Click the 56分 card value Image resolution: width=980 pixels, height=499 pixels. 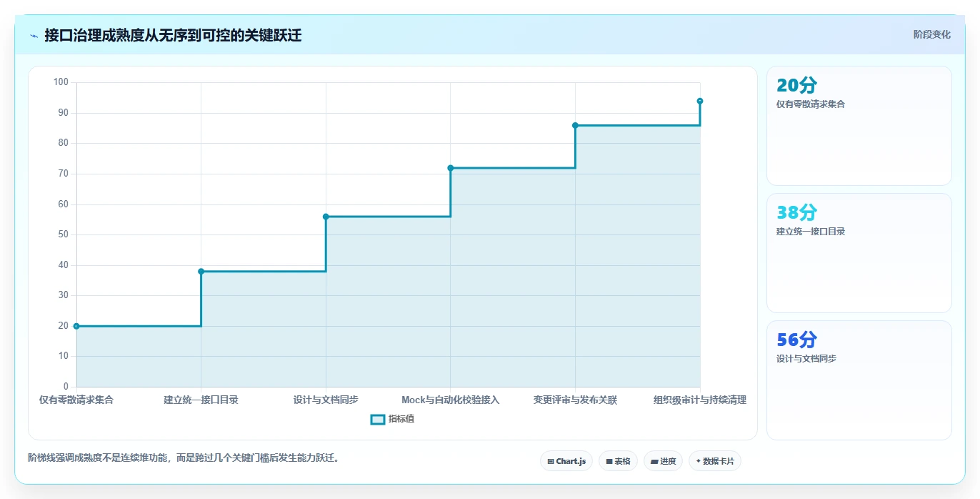796,340
